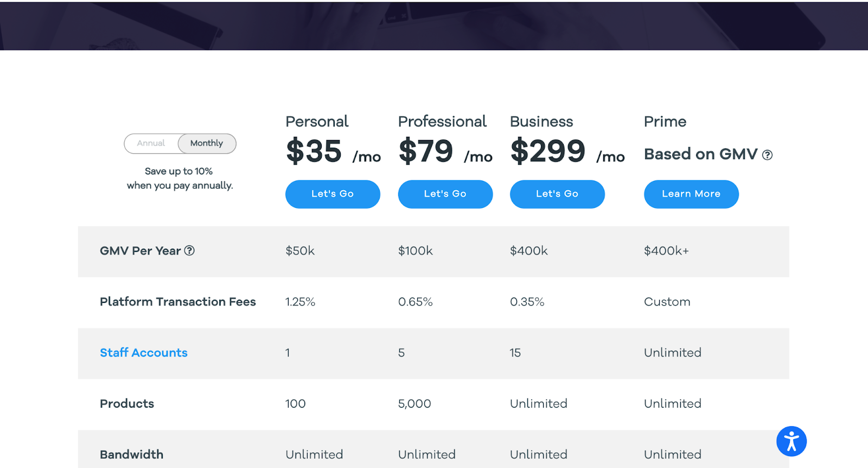The image size is (868, 468).
Task: Click help icon beside Based on GMV
Action: [x=767, y=155]
